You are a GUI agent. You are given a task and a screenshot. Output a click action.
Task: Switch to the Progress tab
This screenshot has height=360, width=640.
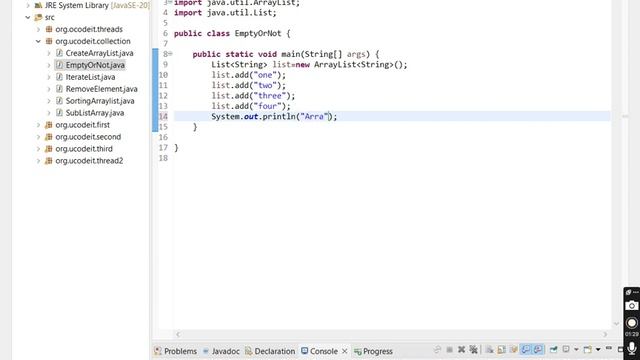click(373, 351)
